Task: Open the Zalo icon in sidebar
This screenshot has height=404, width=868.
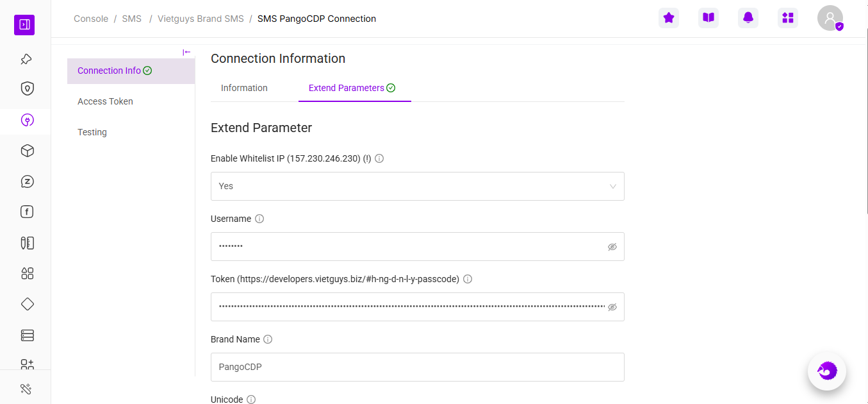Action: (x=27, y=181)
